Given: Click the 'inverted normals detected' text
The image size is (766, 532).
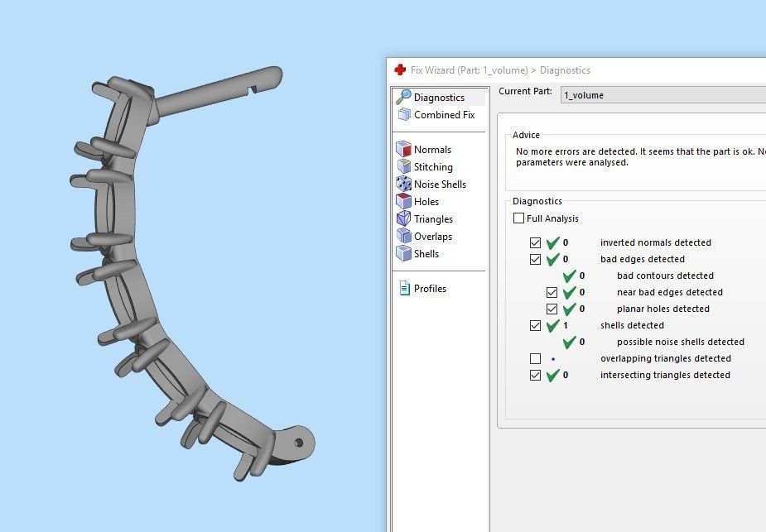Looking at the screenshot, I should (656, 242).
